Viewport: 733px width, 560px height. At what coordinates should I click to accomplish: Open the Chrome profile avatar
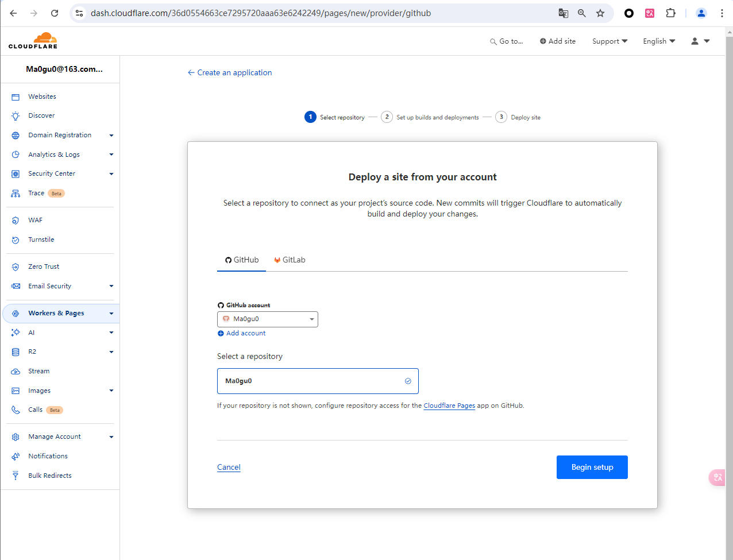click(701, 13)
